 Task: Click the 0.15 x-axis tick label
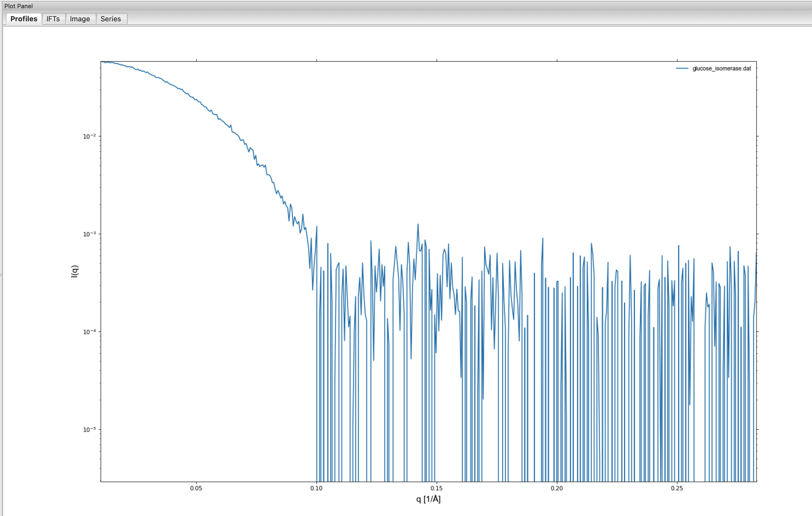pos(436,488)
